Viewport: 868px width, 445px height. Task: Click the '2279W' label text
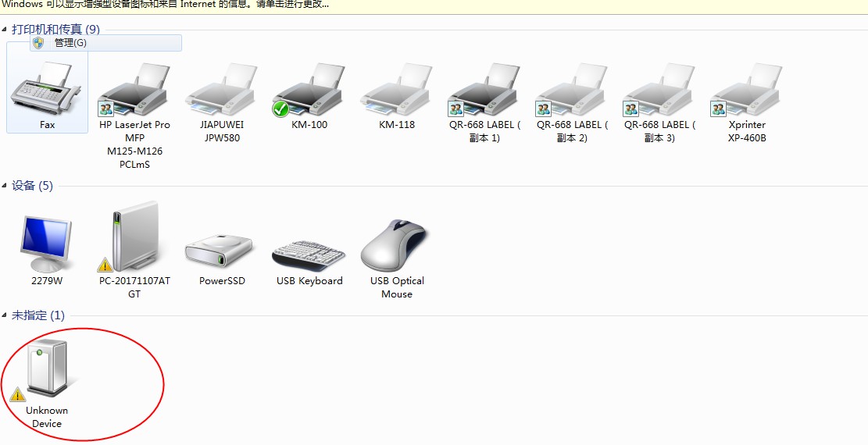point(47,281)
